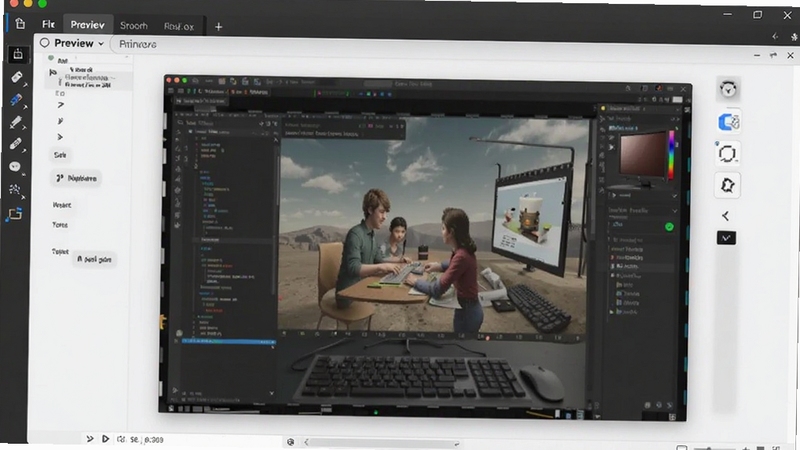Click the scrollbar left arrow at the bottom

click(306, 442)
